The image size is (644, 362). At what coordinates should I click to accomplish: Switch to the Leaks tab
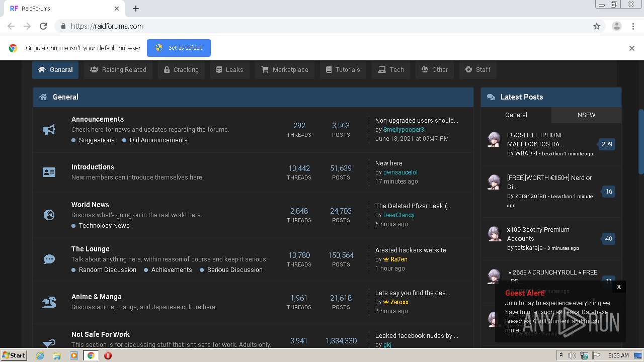click(229, 70)
